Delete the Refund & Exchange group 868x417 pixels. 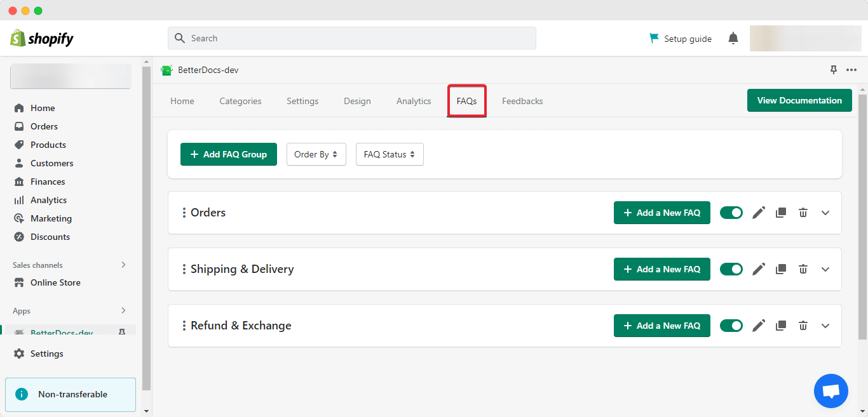[803, 326]
